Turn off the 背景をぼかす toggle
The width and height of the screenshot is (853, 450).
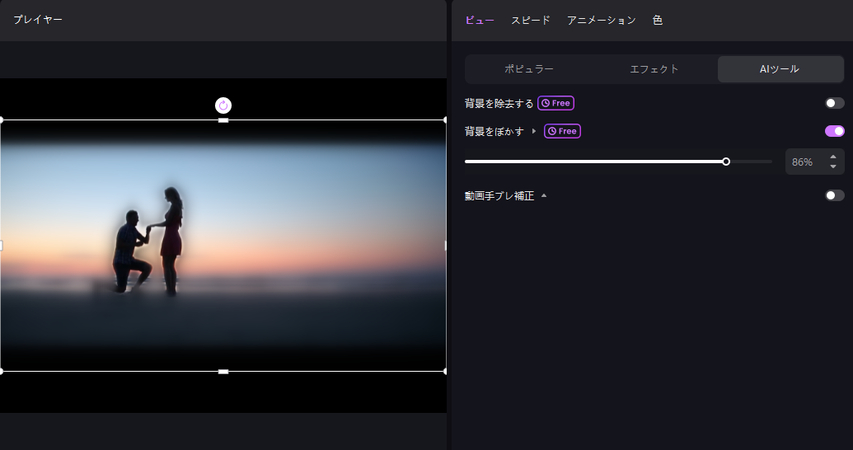(835, 131)
